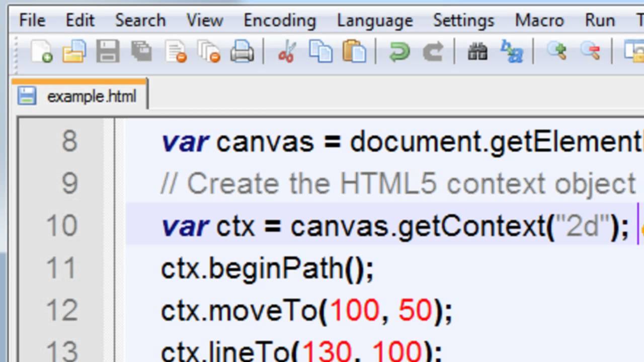Click line number 8 in the margin

[69, 142]
